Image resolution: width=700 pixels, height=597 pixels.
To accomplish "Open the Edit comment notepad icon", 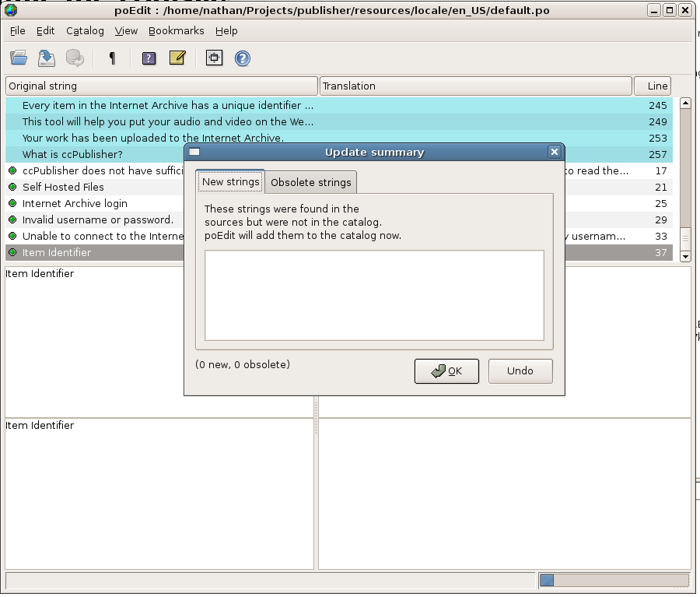I will click(177, 58).
